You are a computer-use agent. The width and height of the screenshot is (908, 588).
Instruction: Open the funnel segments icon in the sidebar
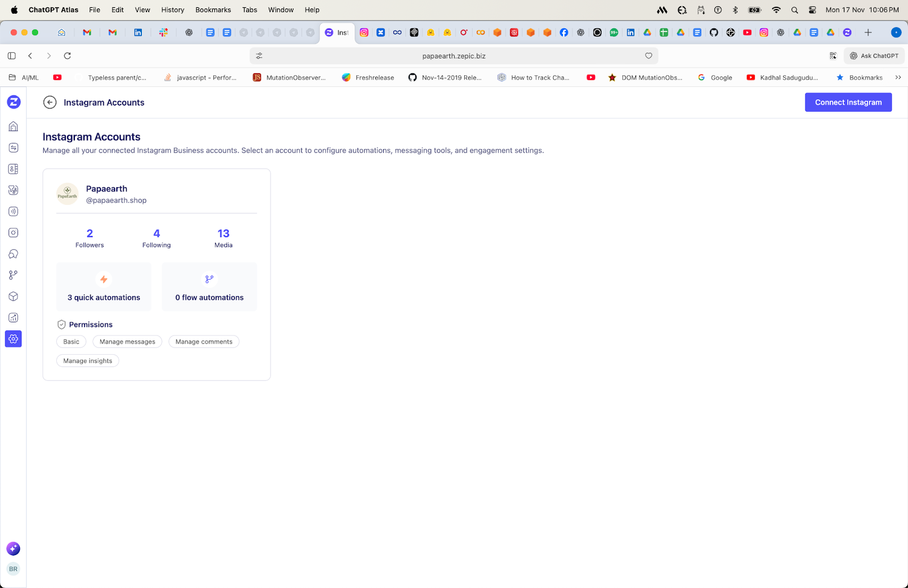coord(14,190)
